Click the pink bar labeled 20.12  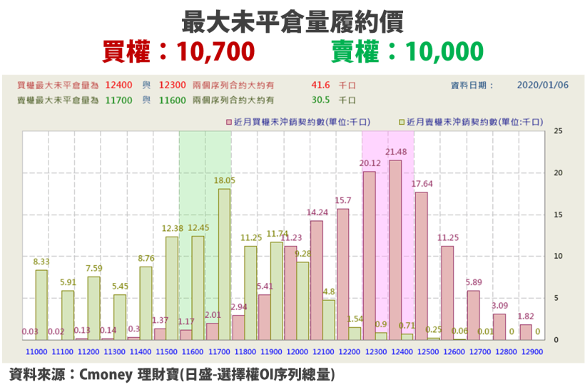click(370, 256)
